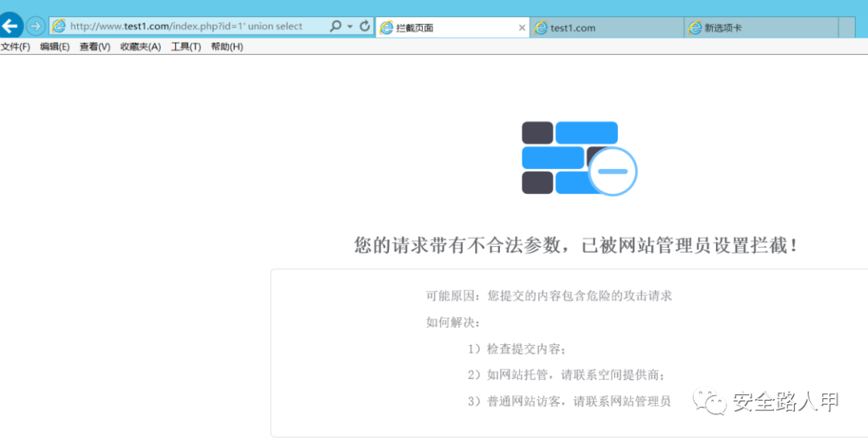Go back with the browser Back arrow

tap(10, 26)
